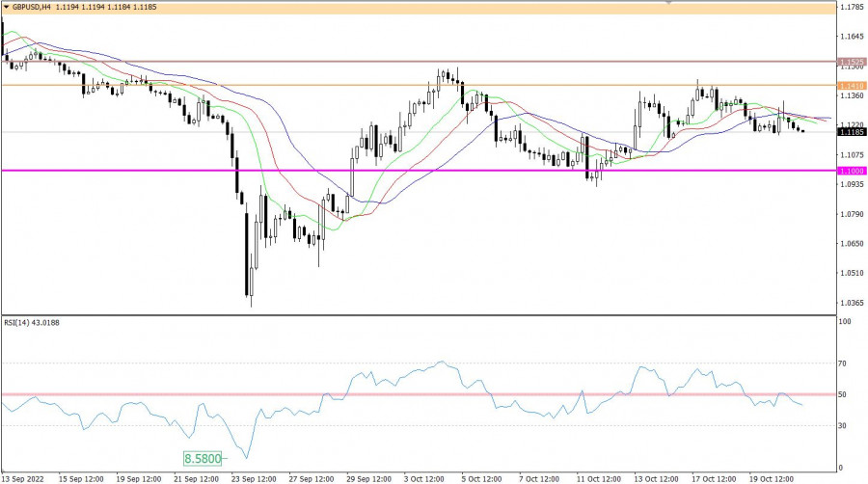Click the 1.1785 value on price scale
Viewport: 868px width, 484px height.
pyautogui.click(x=850, y=8)
